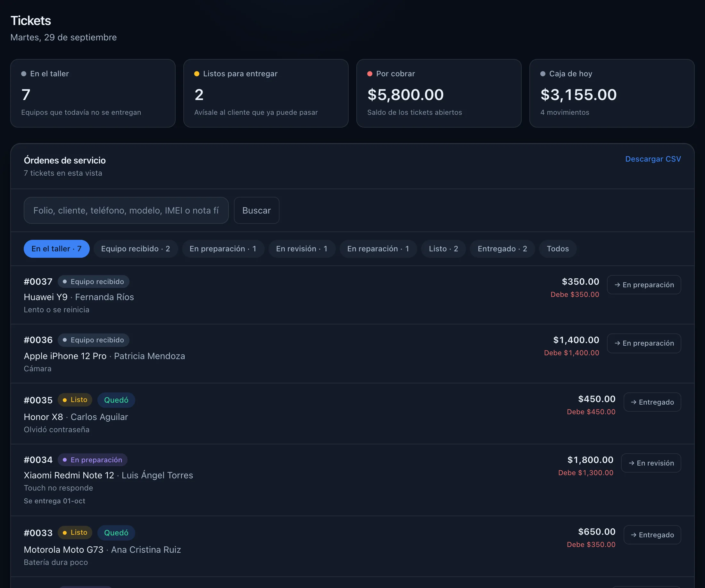Select the 'En preparación · 1' filter
The width and height of the screenshot is (705, 588).
tap(223, 249)
